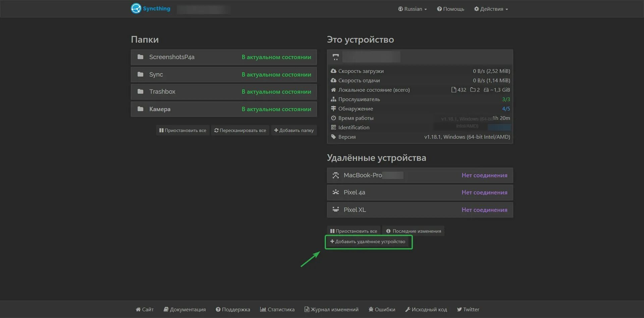Expand the Sync folder panel

point(224,75)
